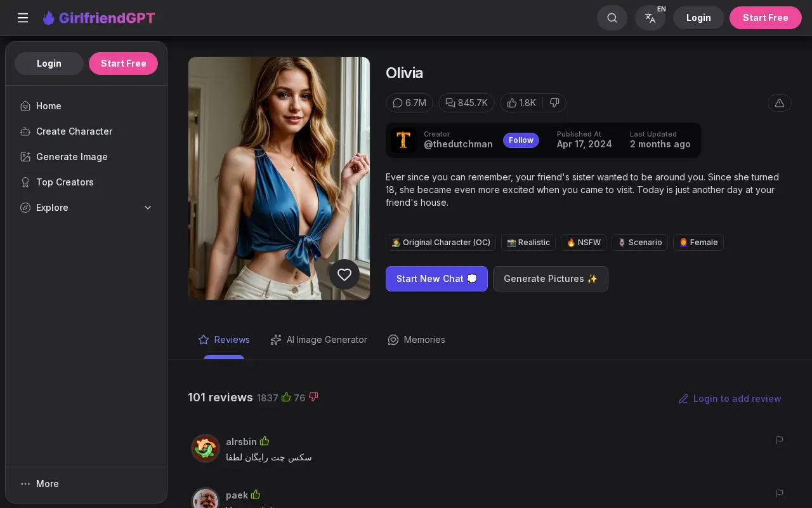Click Start New Chat
The width and height of the screenshot is (812, 508).
(x=436, y=279)
